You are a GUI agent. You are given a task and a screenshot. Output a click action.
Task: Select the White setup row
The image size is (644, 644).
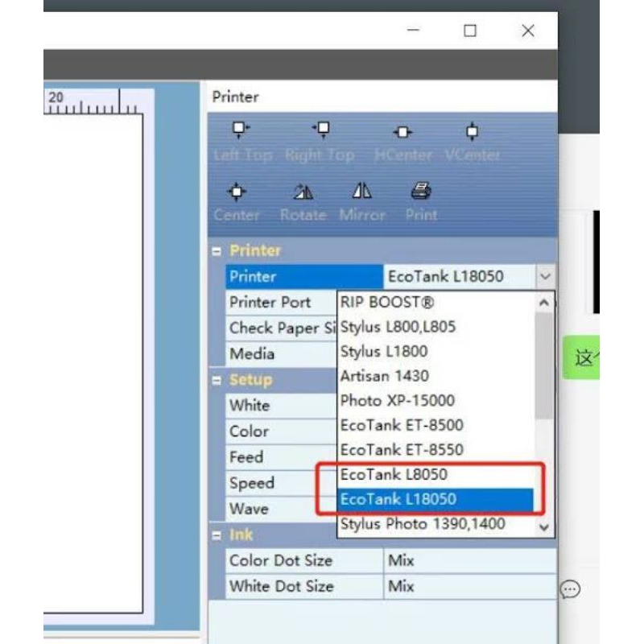(x=281, y=406)
